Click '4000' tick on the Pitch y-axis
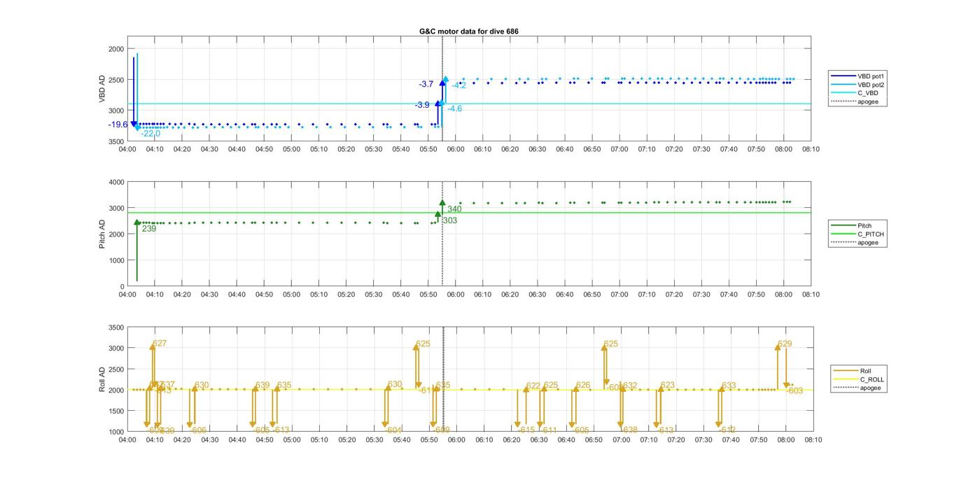Image resolution: width=980 pixels, height=485 pixels. 117,182
